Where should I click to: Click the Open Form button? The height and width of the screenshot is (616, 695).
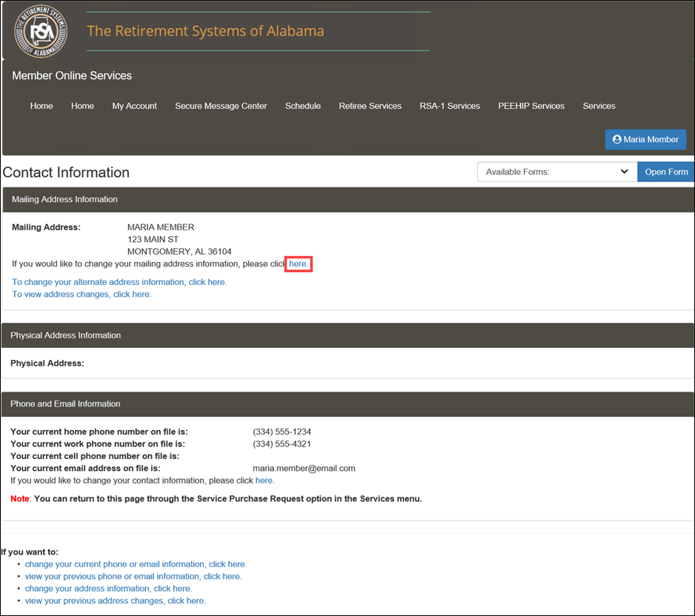click(x=666, y=172)
